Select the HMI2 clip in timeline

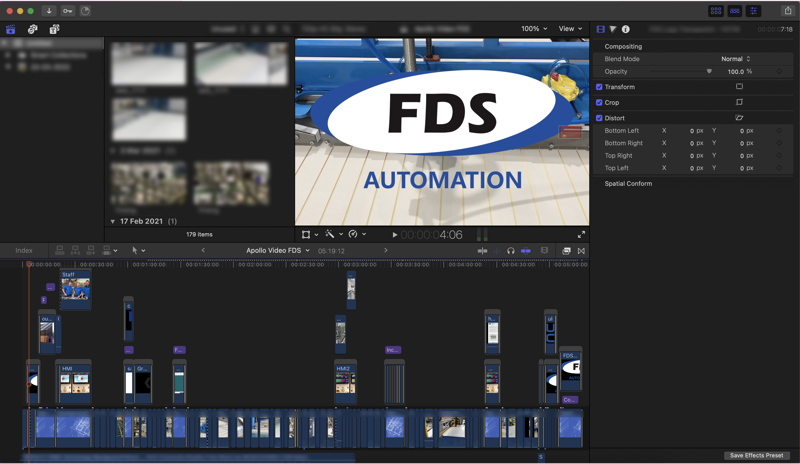tap(345, 382)
